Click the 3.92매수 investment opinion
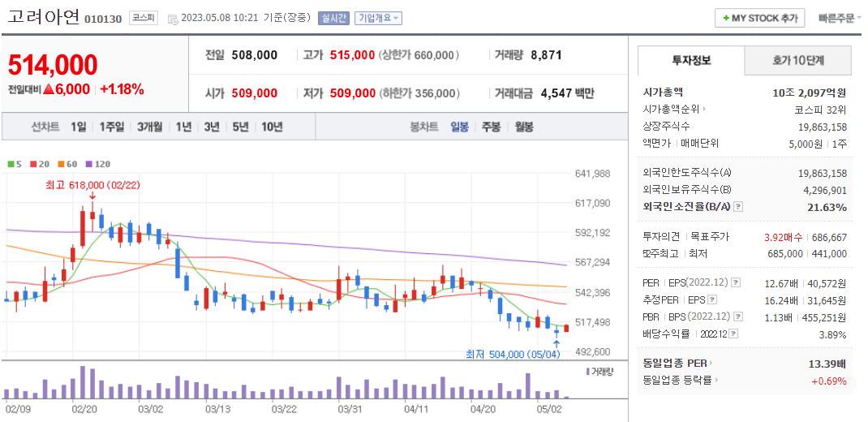The height and width of the screenshot is (422, 868). [784, 237]
